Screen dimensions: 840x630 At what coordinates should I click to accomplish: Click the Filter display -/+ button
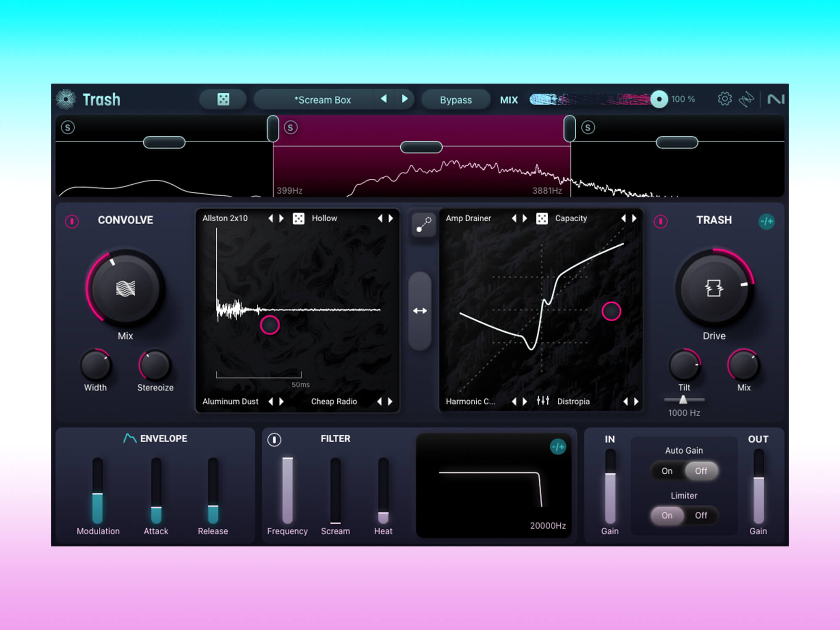558,446
